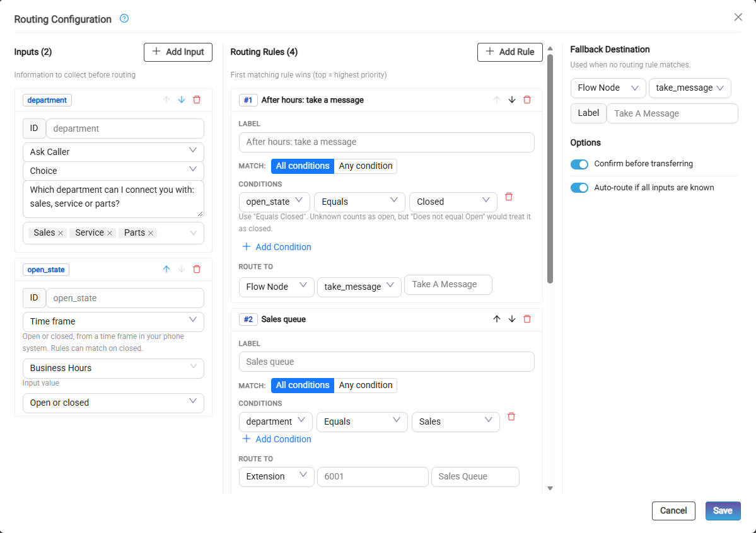Delete the department Equals Sales condition
The image size is (756, 533).
(511, 416)
